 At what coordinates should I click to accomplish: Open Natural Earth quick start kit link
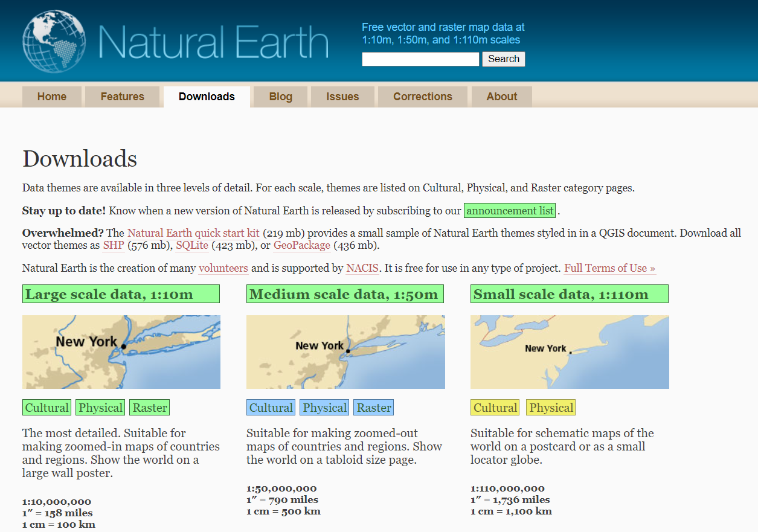pyautogui.click(x=193, y=233)
